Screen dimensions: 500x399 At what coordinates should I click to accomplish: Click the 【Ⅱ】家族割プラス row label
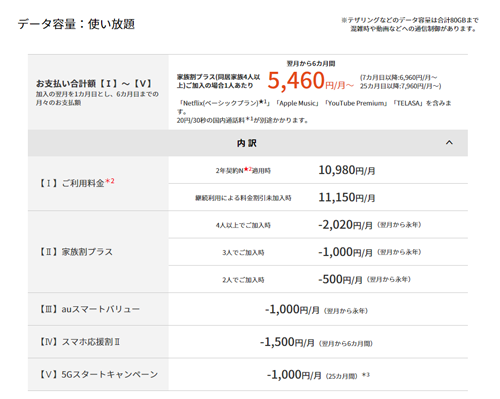(x=76, y=252)
